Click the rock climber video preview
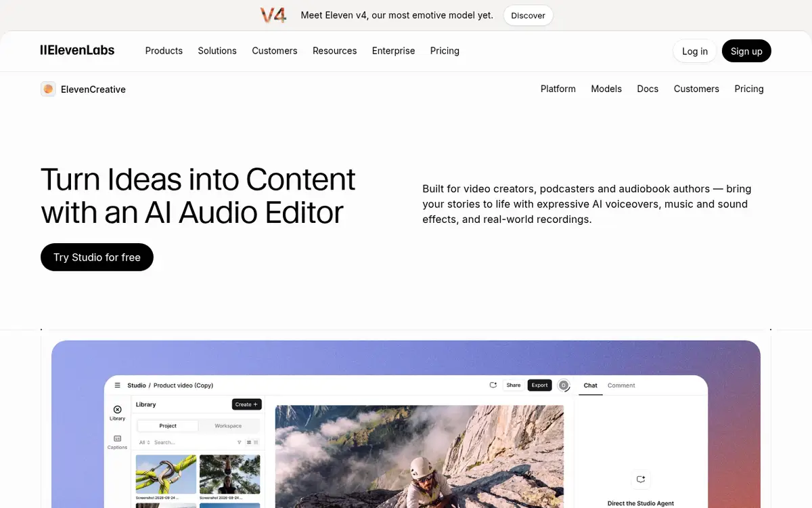812x508 pixels. 420,457
